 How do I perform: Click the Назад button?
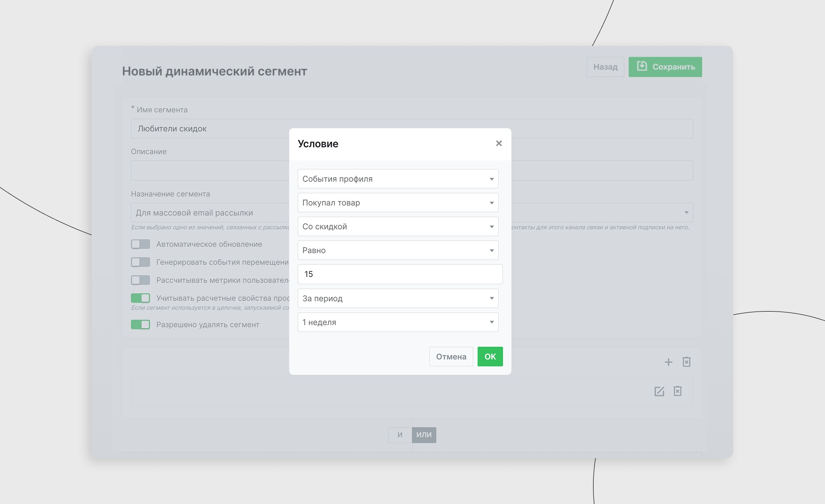click(605, 67)
